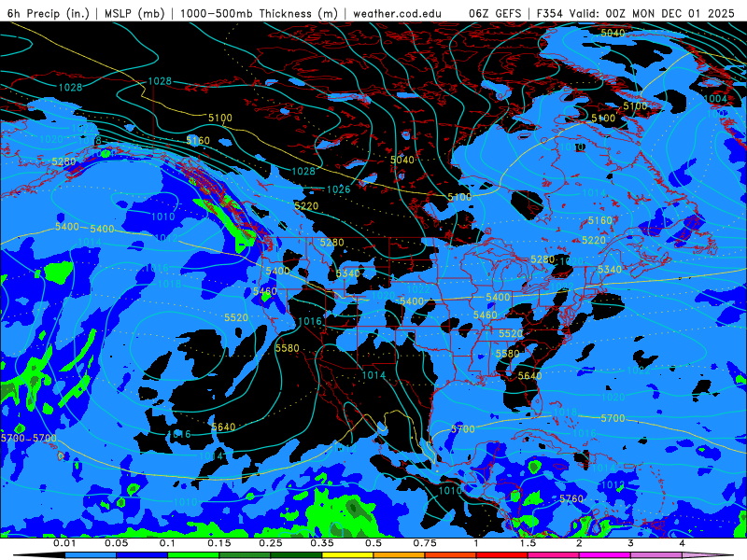Click the legend value 2
Viewport: 747px width, 560px height.
[579, 543]
